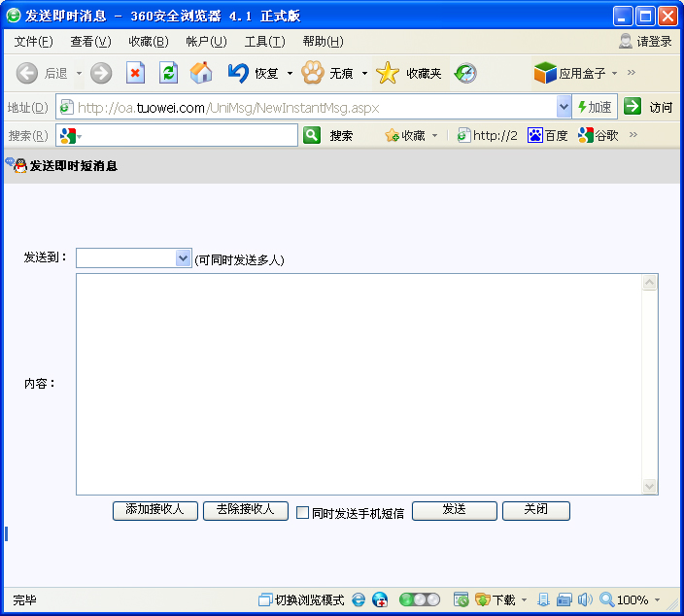
Task: Open the Baidu (百度) bookmark
Action: coord(548,135)
